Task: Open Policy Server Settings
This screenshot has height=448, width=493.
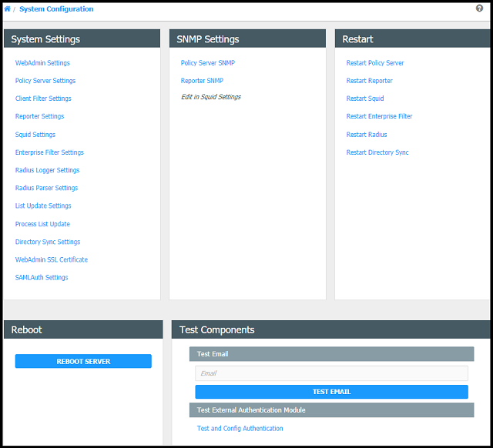Action: pos(45,81)
